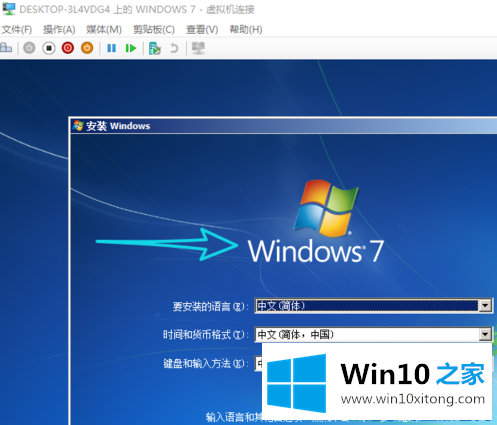Image resolution: width=497 pixels, height=425 pixels.
Task: Open the 文件(F) menu
Action: coord(17,30)
